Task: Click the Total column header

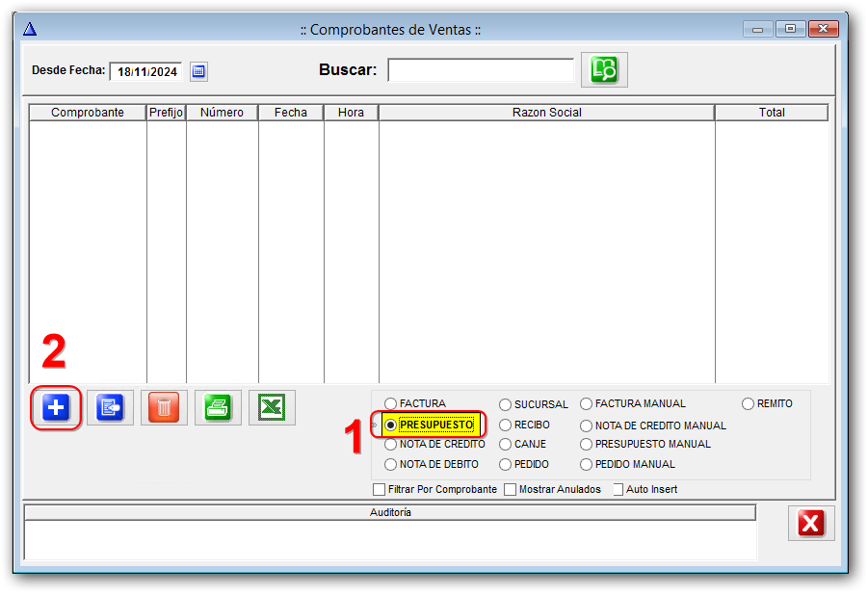Action: pyautogui.click(x=771, y=113)
